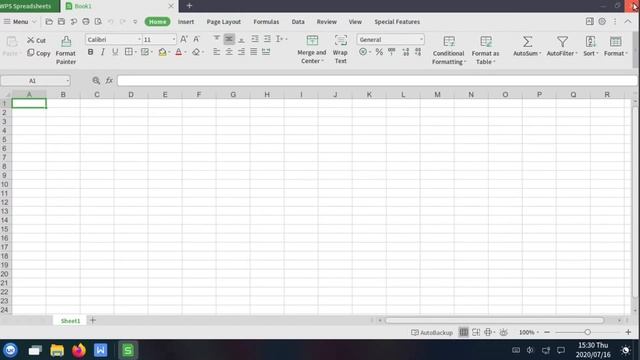Switch to the Review tab
The width and height of the screenshot is (640, 360).
(327, 22)
